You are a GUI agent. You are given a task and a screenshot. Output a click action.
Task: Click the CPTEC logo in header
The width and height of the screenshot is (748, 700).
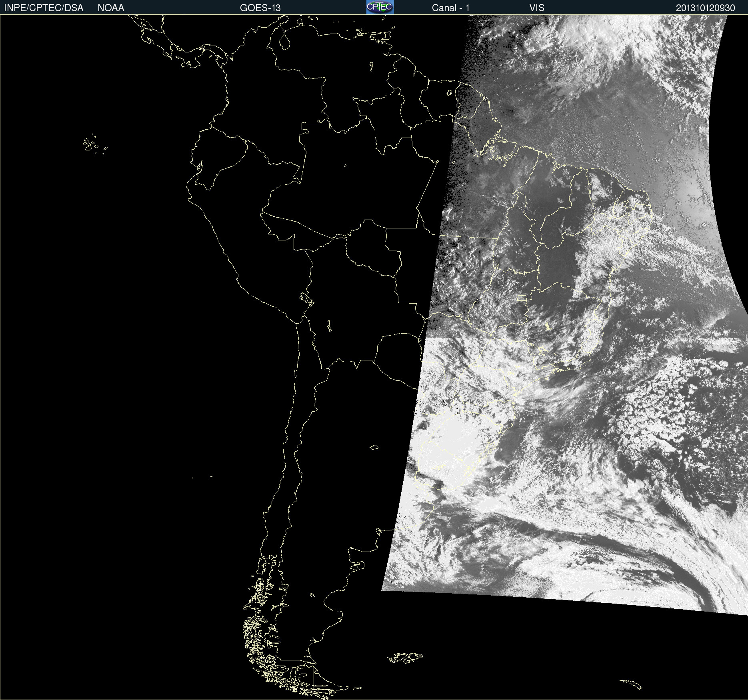click(x=380, y=7)
